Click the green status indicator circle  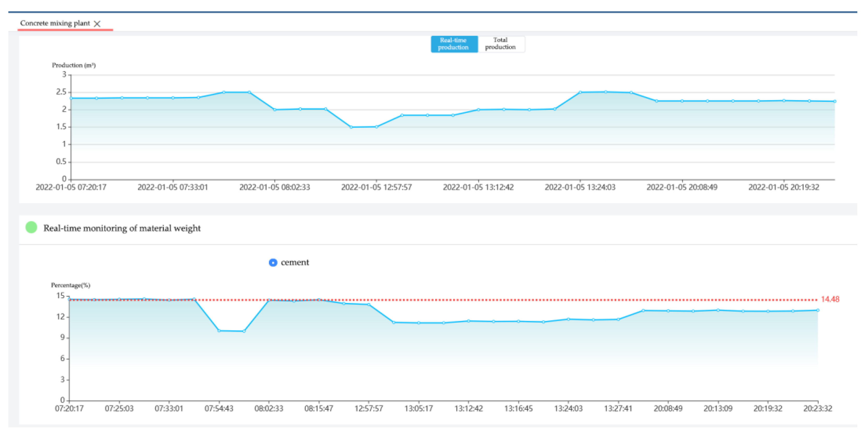pyautogui.click(x=31, y=228)
